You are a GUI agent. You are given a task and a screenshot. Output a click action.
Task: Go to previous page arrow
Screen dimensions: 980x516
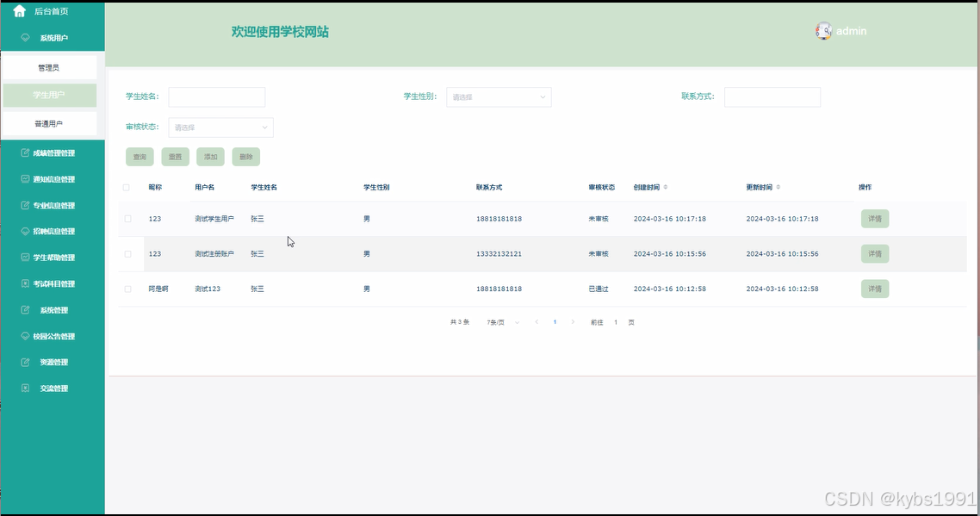pyautogui.click(x=537, y=322)
